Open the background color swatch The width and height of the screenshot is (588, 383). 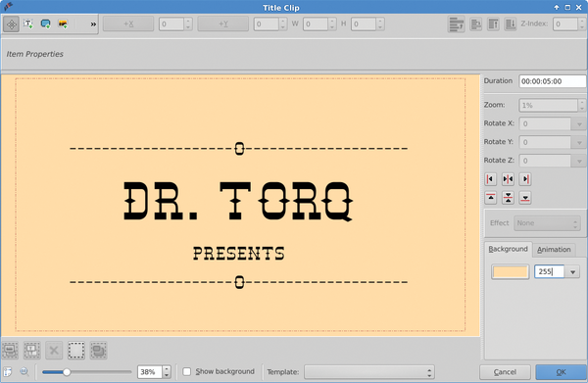pos(510,272)
